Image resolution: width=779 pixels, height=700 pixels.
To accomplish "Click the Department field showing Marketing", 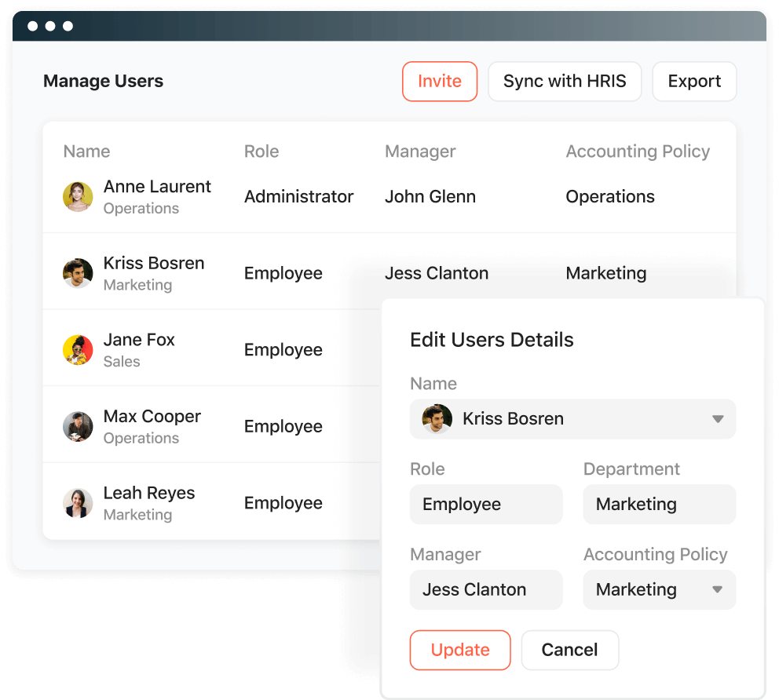I will click(660, 505).
